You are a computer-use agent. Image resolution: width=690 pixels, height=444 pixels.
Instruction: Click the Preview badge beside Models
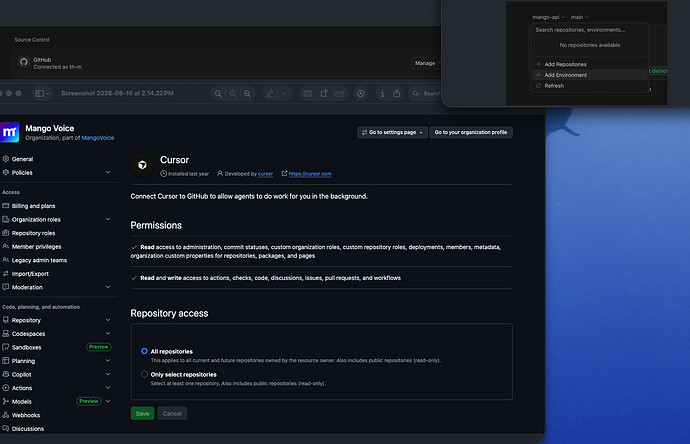pyautogui.click(x=89, y=401)
